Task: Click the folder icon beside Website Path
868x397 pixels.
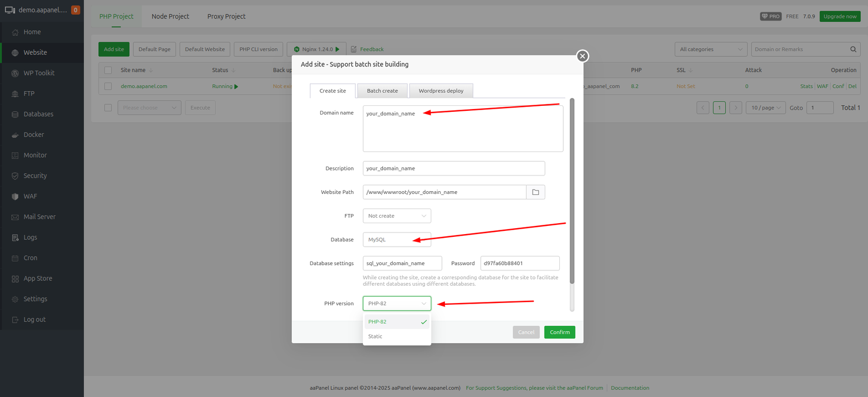Action: 535,192
